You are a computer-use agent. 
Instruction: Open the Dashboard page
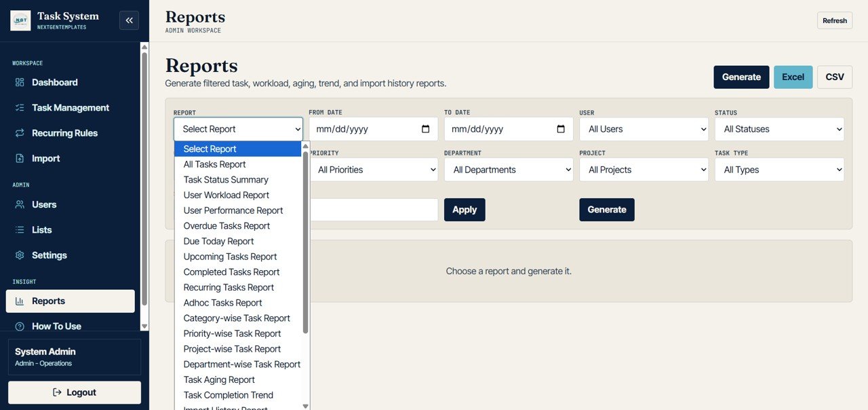click(71, 82)
